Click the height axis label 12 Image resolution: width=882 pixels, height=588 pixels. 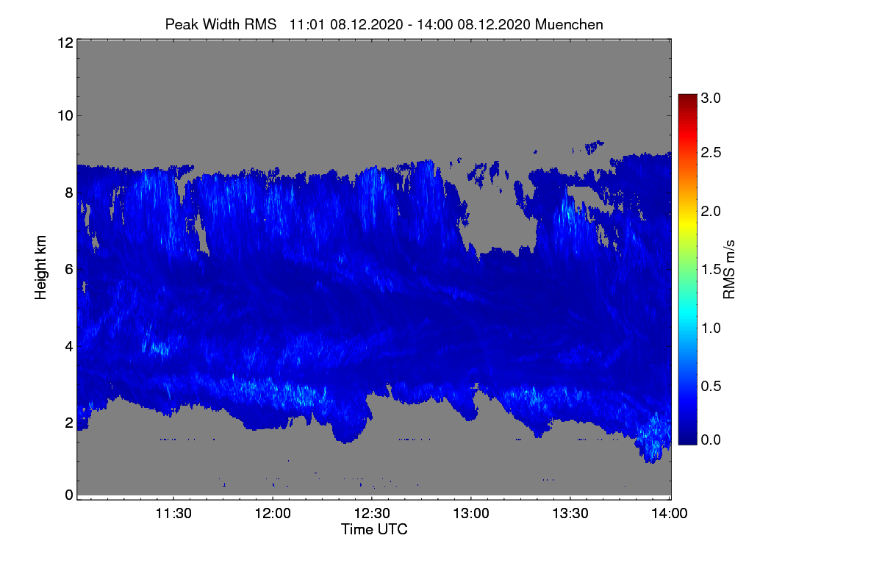pyautogui.click(x=65, y=43)
